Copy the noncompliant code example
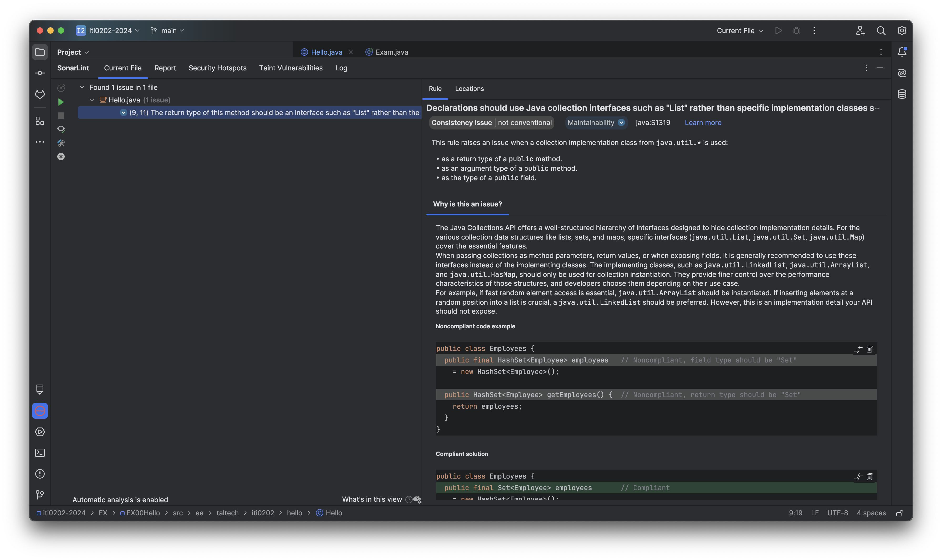Viewport: 942px width, 560px height. coord(869,349)
